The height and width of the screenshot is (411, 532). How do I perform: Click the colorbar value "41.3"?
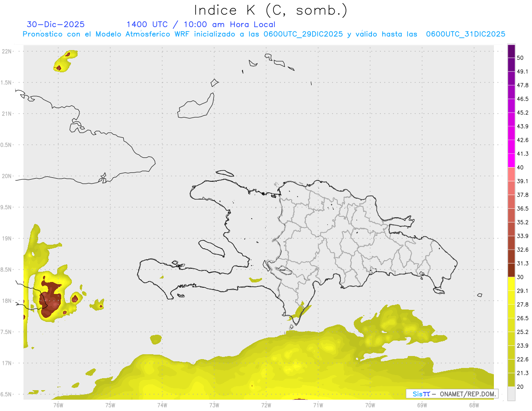523,154
